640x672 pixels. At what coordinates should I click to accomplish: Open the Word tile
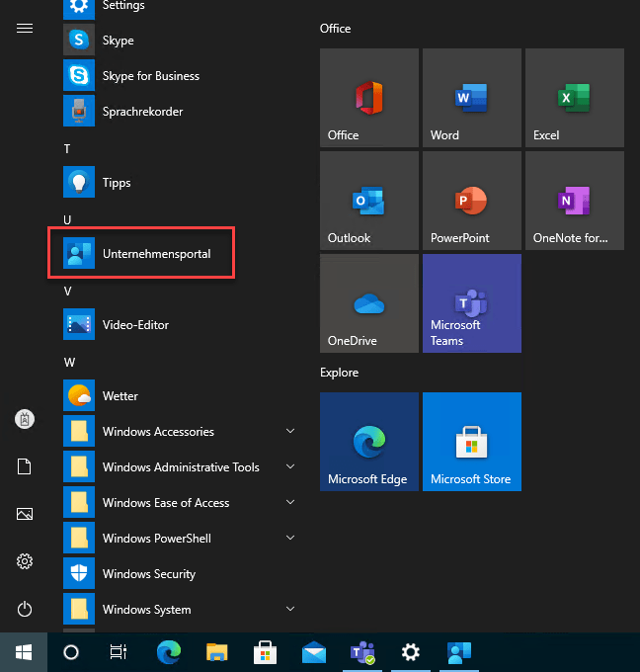[x=471, y=98]
